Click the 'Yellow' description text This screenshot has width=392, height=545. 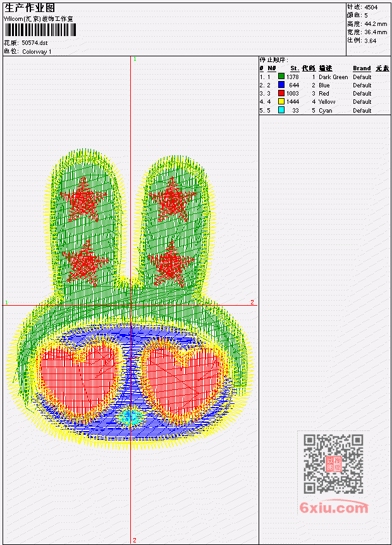327,102
